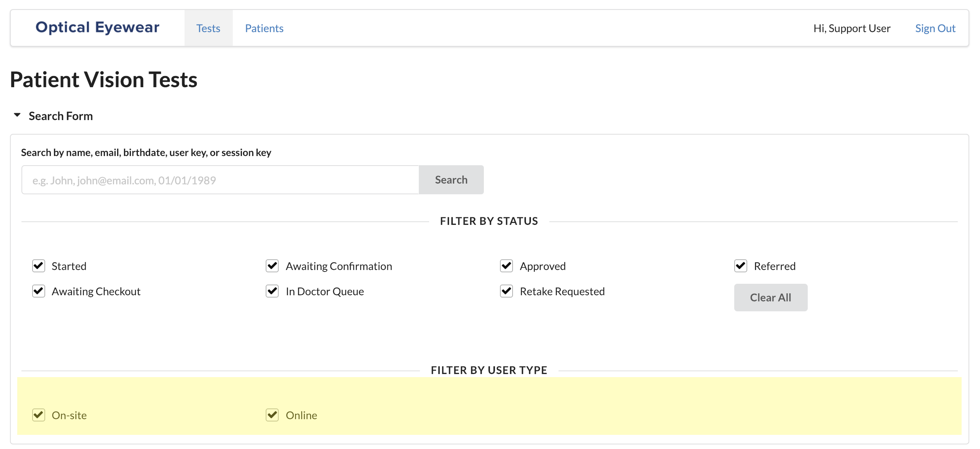Viewport: 980px width, 449px height.
Task: Disable the Referred status filter
Action: [x=741, y=266]
